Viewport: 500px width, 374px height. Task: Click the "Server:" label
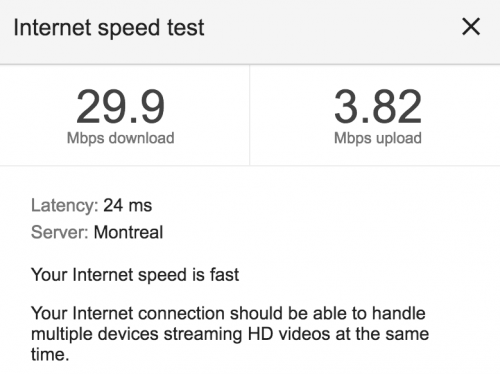59,232
